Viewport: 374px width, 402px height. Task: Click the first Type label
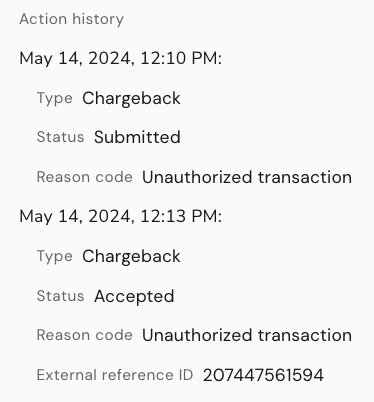point(55,99)
